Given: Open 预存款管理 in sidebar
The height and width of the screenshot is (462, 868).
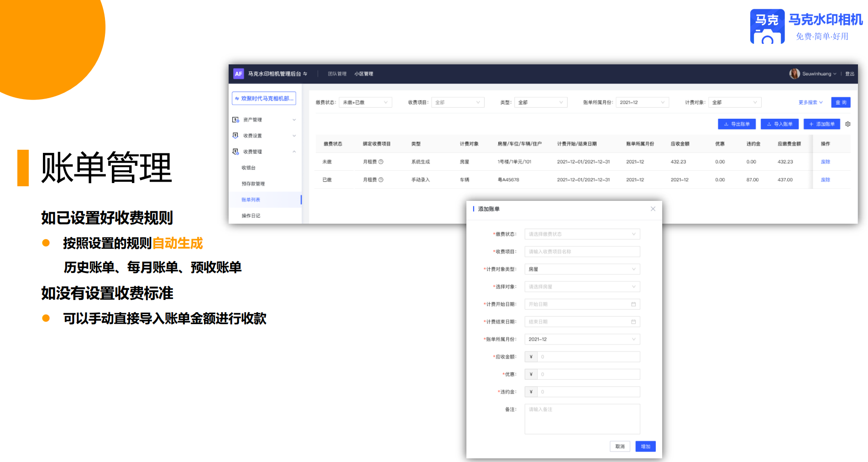Looking at the screenshot, I should 253,184.
